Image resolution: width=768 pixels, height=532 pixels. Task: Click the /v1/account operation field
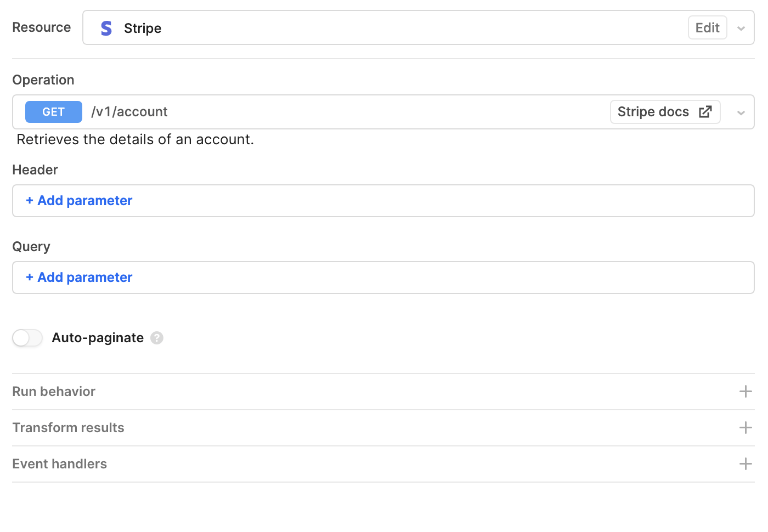pos(383,112)
